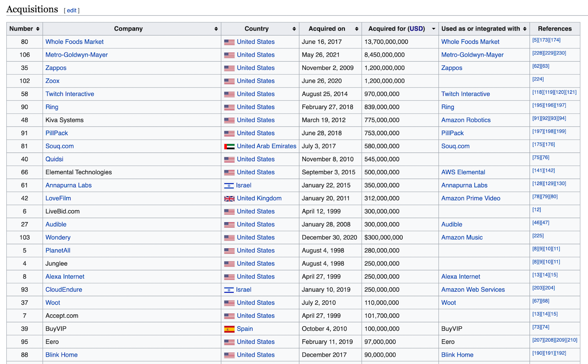Viewport: 588px width, 364px height.
Task: Click the US flag in Blink Home row
Action: coord(229,355)
